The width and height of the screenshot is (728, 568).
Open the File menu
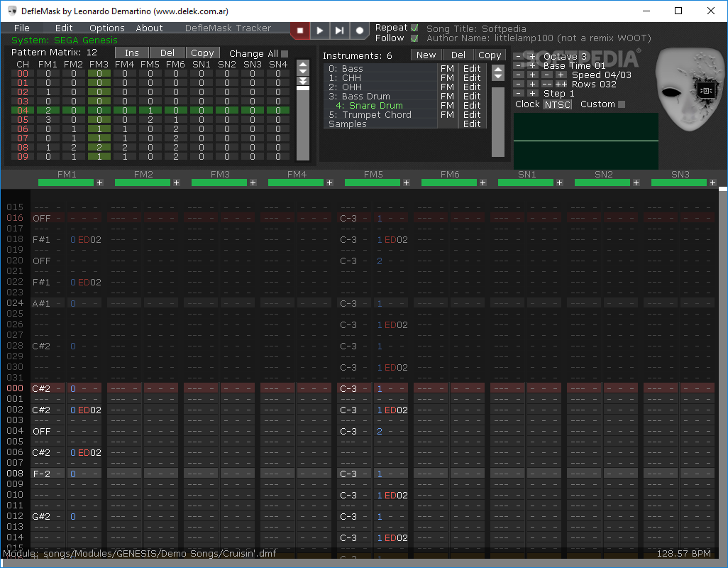[x=22, y=28]
